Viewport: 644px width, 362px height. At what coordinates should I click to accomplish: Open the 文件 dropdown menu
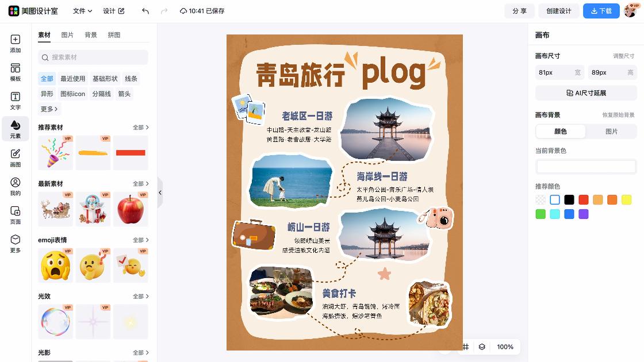pos(82,11)
